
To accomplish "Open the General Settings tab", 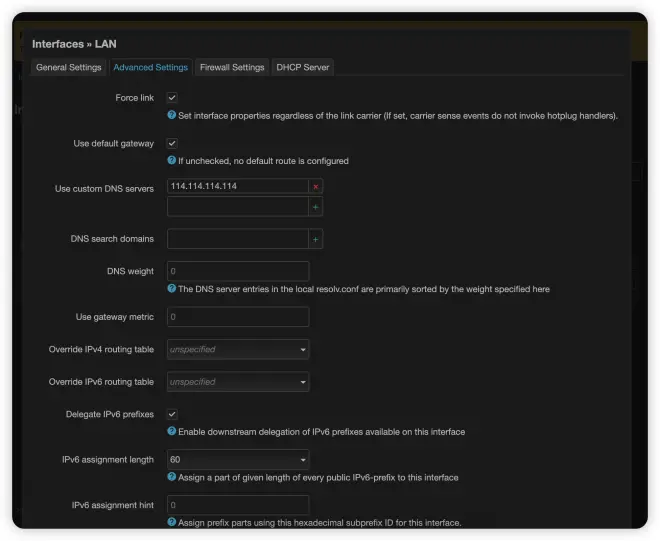I will (x=69, y=67).
